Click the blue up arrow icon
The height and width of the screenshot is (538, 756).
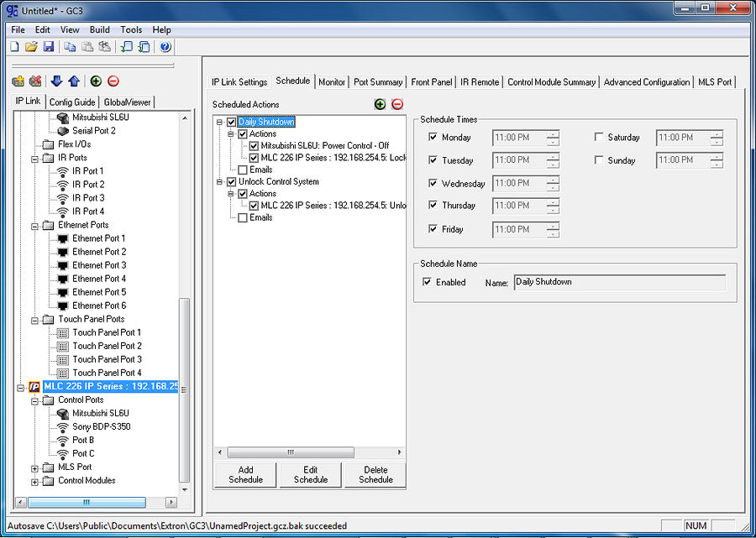[74, 81]
